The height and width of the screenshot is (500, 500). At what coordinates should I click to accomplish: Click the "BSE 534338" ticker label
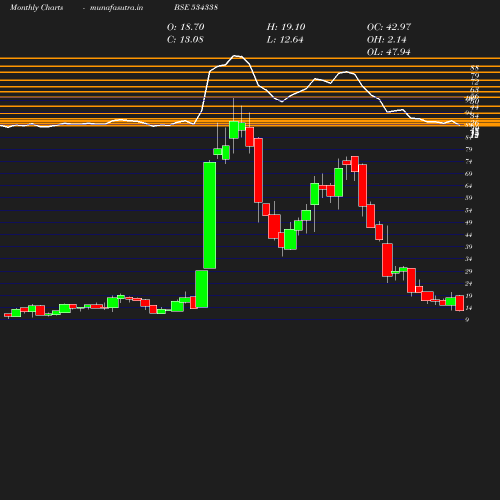[196, 7]
